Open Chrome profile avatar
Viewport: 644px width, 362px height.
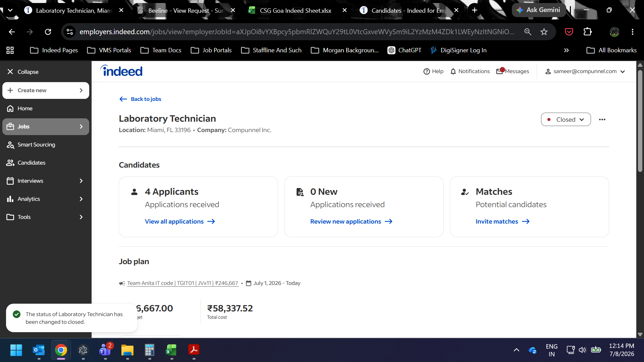tap(614, 32)
